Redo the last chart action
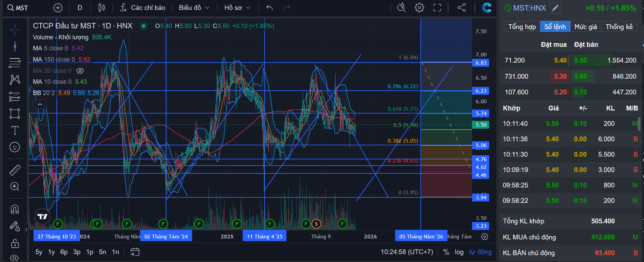Screen dimensions: 644x262 point(287,8)
